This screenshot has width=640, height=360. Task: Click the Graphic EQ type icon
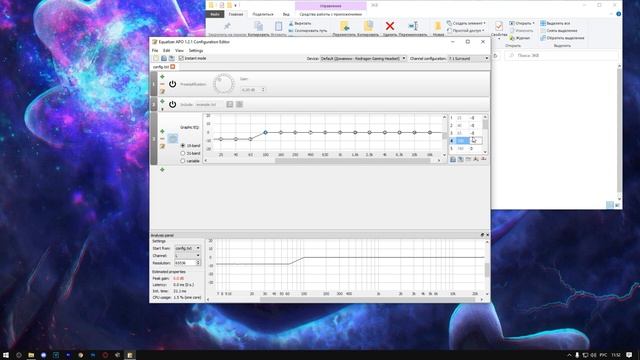(x=173, y=139)
